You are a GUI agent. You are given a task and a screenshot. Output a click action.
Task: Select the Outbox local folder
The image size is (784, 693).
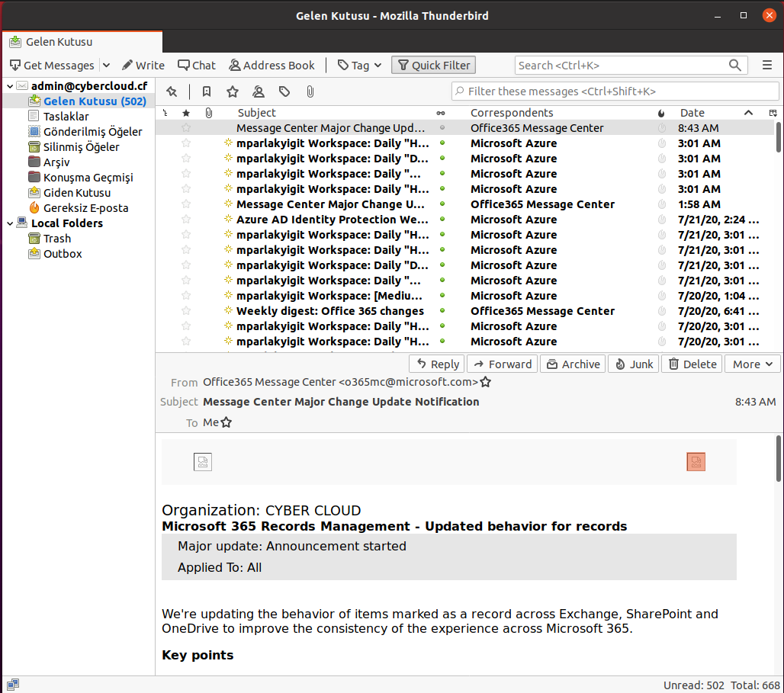[x=63, y=254]
